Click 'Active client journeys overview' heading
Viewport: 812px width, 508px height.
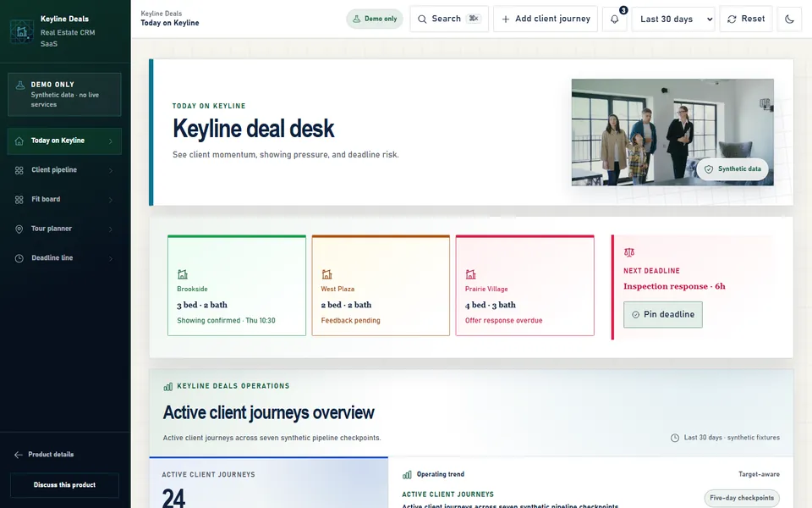tap(268, 412)
